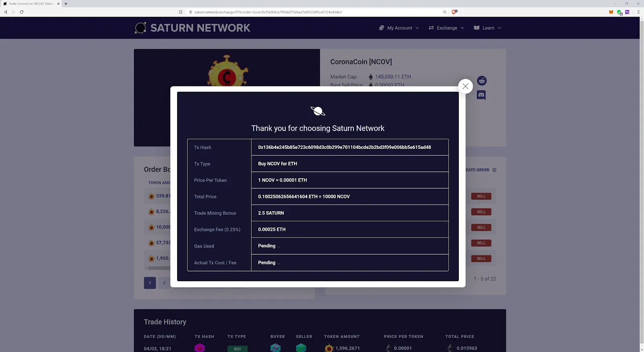Select order book page 1
Viewport: 644px width, 352px height.
click(150, 283)
